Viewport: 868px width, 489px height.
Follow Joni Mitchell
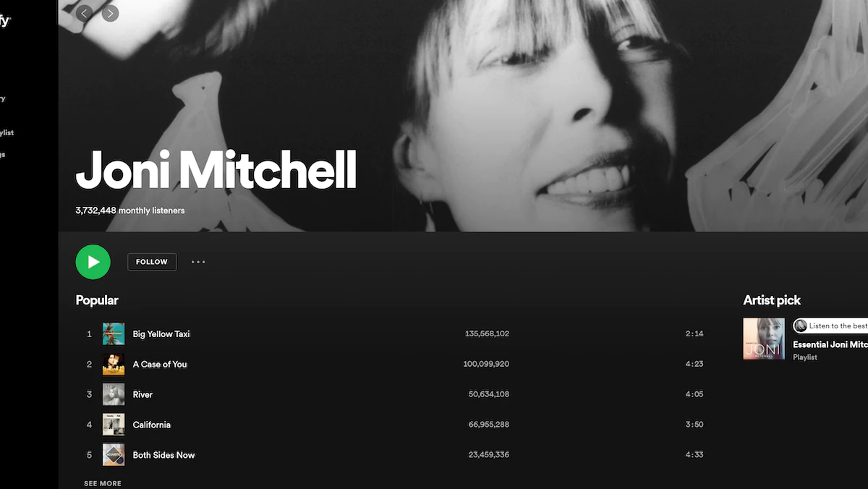pyautogui.click(x=152, y=262)
